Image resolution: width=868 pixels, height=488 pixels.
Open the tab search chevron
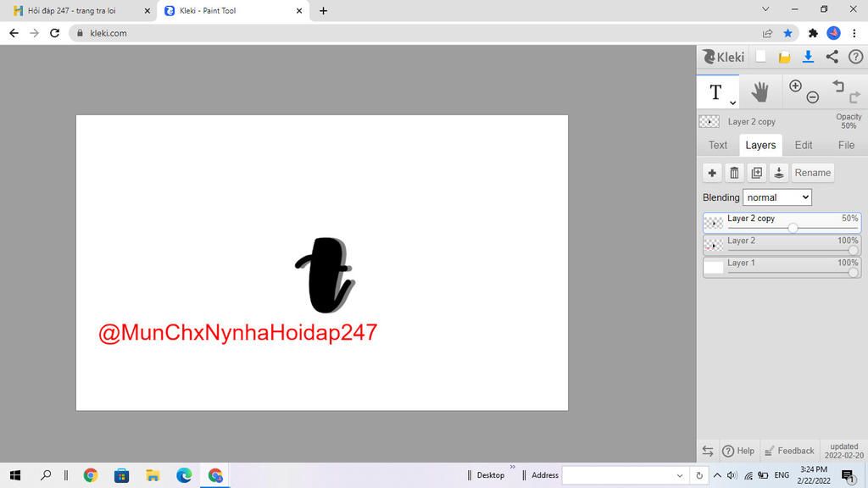tap(765, 8)
